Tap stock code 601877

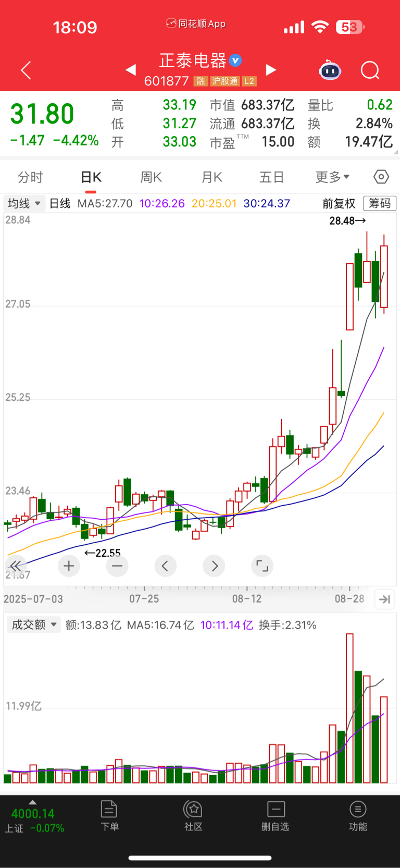pos(166,81)
